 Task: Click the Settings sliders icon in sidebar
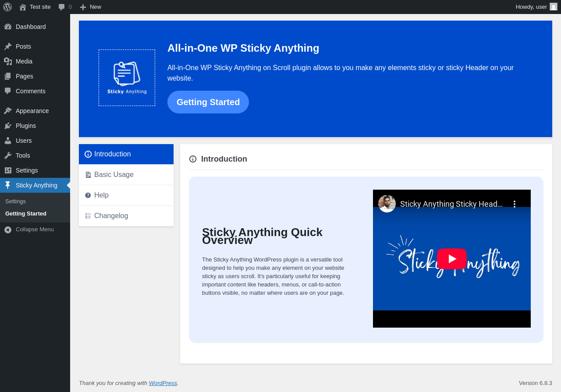click(8, 170)
